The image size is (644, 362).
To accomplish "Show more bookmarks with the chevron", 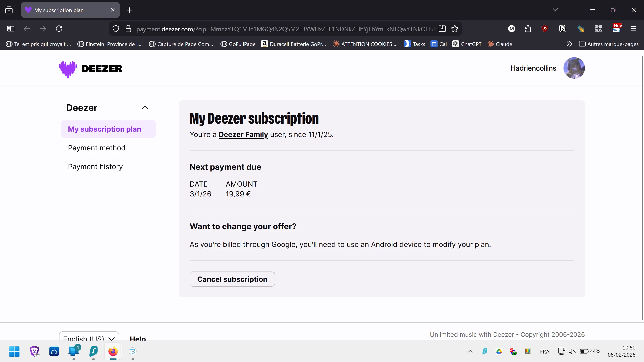I will pyautogui.click(x=569, y=44).
